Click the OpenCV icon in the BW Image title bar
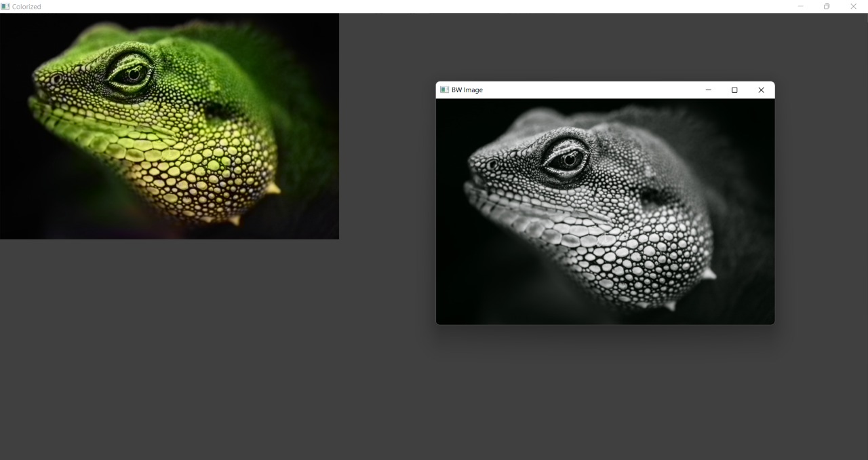 [444, 90]
